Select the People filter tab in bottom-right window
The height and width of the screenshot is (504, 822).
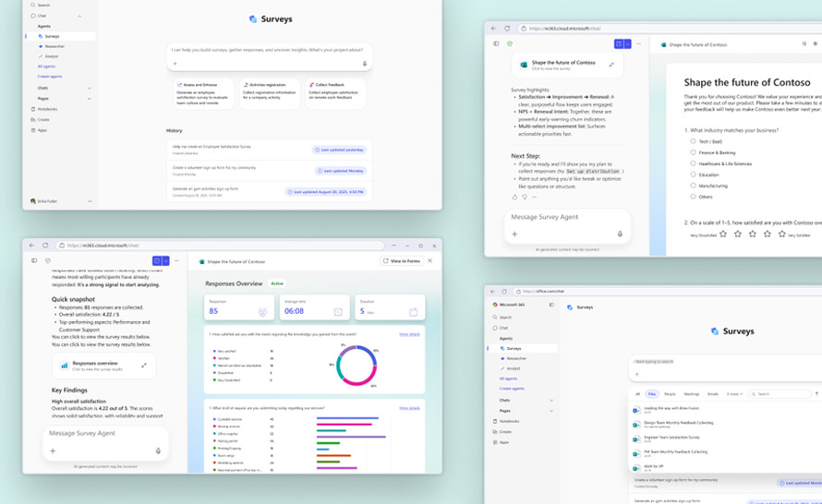point(670,394)
